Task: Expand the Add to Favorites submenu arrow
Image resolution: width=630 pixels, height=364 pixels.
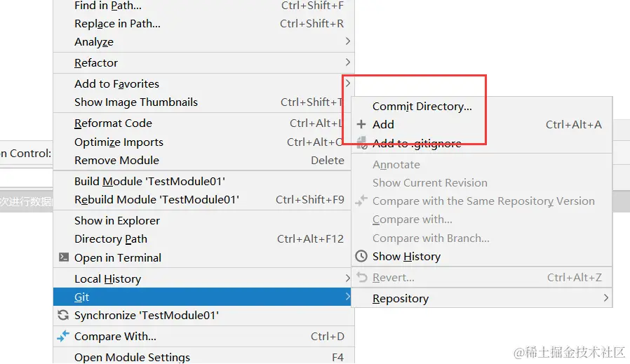Action: pos(348,83)
